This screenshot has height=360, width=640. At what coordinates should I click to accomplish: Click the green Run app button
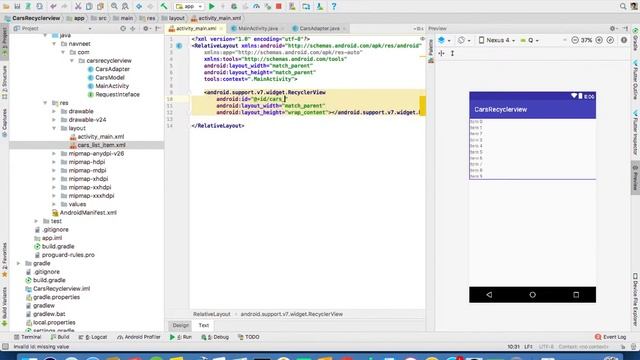[211, 7]
